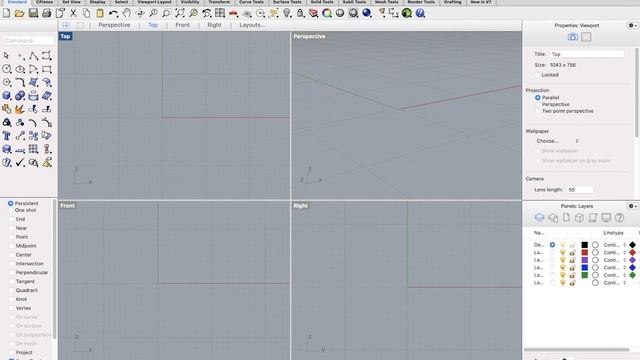Select the Rectangle tool
The image size is (640, 360).
pyautogui.click(x=47, y=69)
